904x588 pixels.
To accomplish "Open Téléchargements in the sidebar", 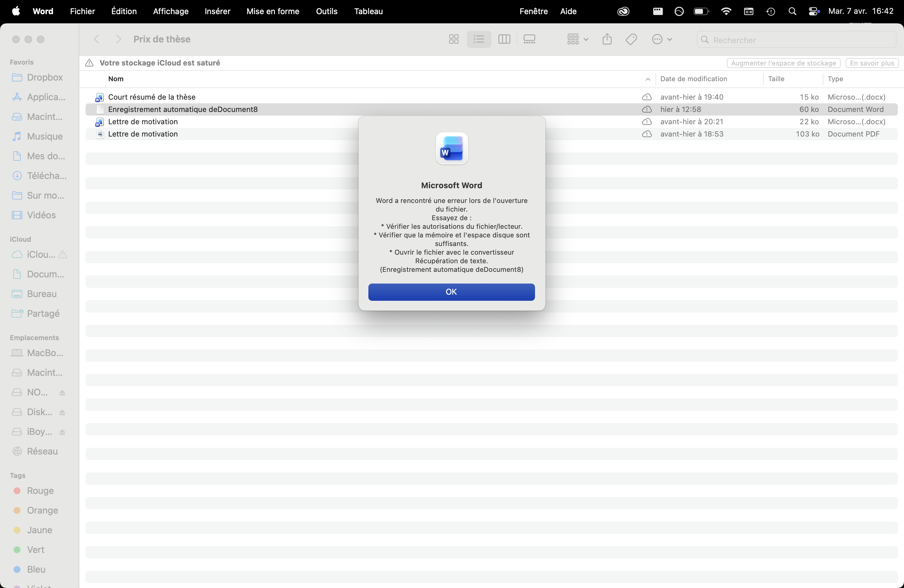I will (39, 176).
